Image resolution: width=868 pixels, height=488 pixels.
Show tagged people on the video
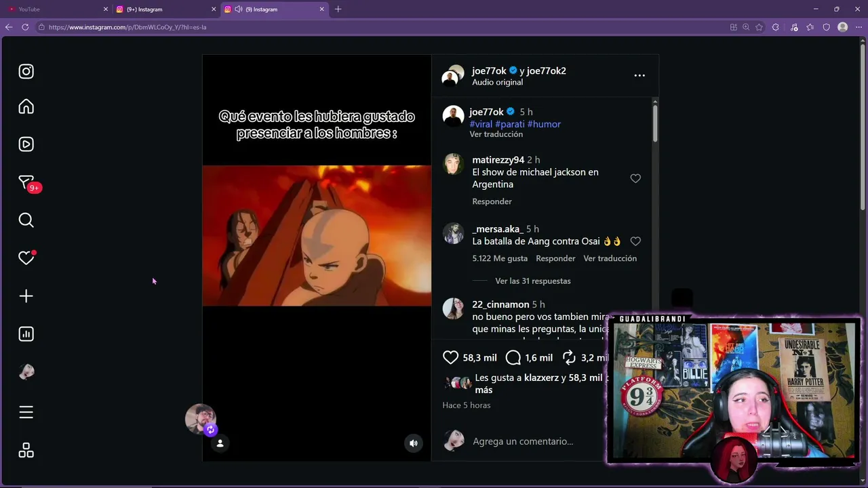click(x=220, y=443)
